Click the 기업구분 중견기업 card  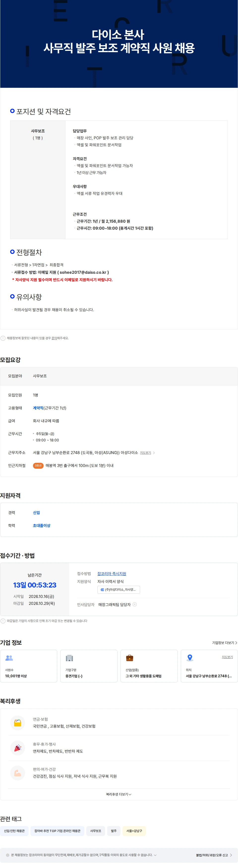click(89, 666)
